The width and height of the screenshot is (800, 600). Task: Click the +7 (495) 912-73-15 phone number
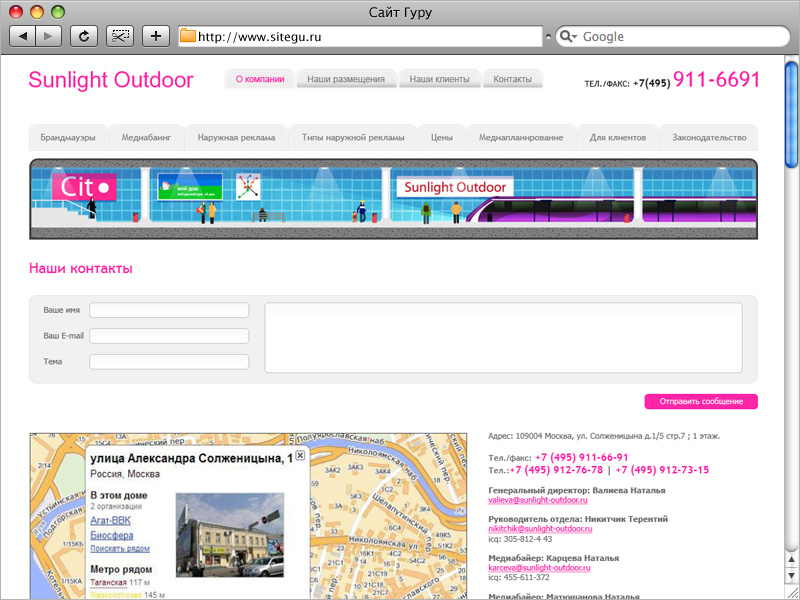(x=662, y=470)
